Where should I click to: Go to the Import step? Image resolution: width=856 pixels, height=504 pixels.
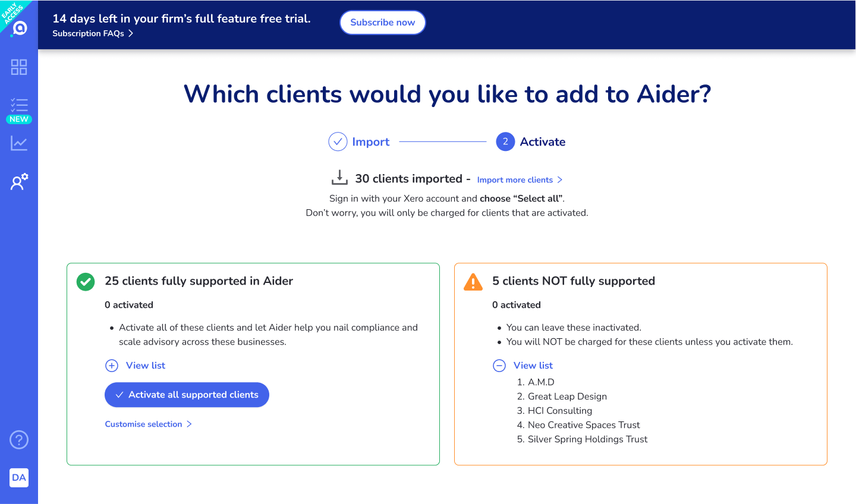359,141
